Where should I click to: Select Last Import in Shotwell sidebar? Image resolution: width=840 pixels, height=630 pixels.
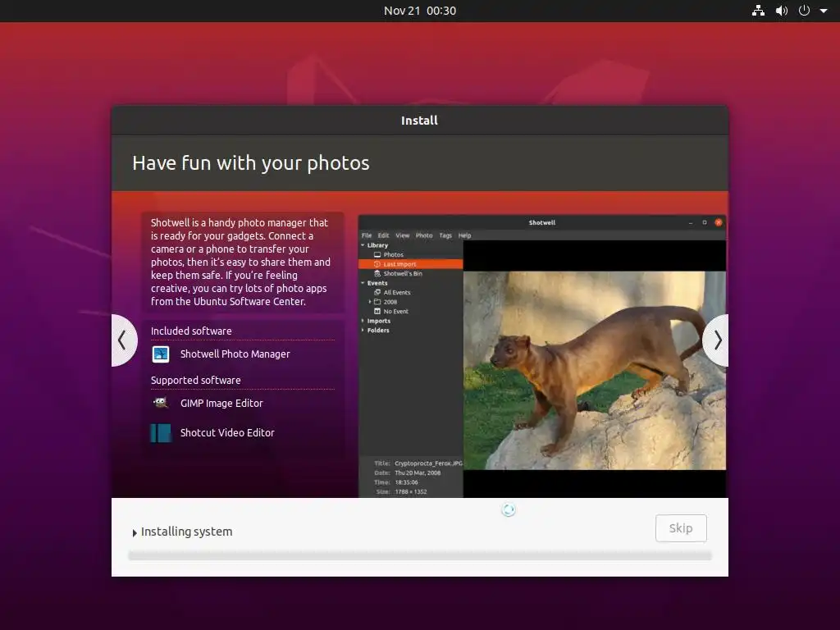410,264
